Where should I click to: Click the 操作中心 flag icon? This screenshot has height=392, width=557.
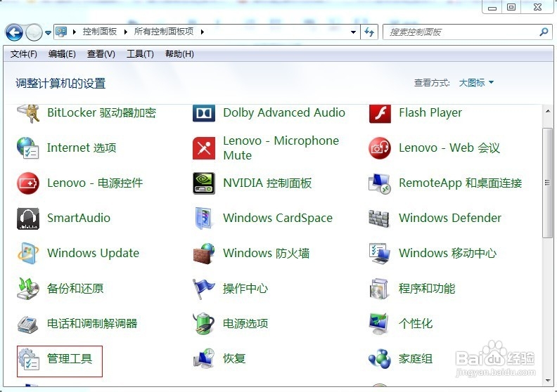coord(204,289)
